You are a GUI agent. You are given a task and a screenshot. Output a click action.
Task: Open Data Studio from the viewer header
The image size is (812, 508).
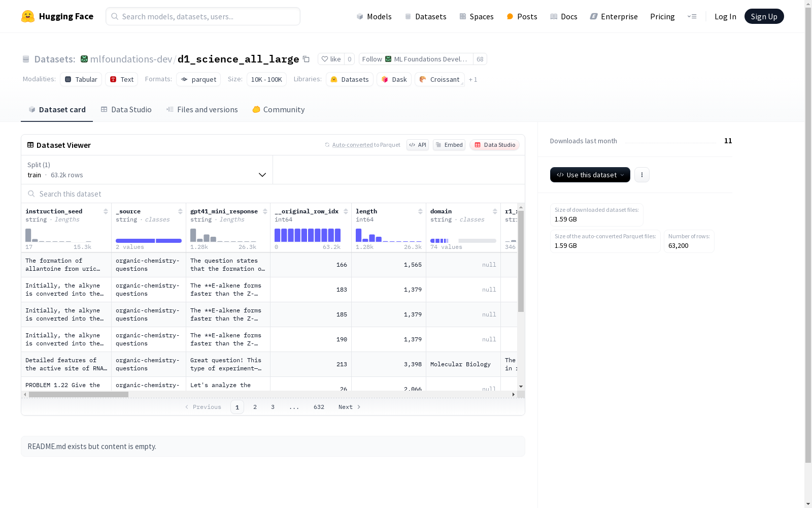494,145
